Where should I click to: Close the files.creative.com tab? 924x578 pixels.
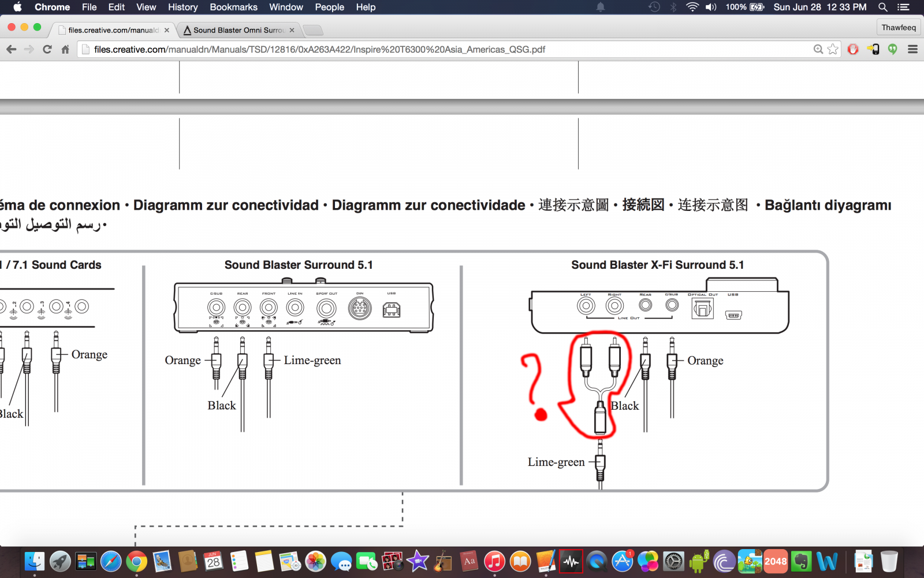(x=167, y=30)
